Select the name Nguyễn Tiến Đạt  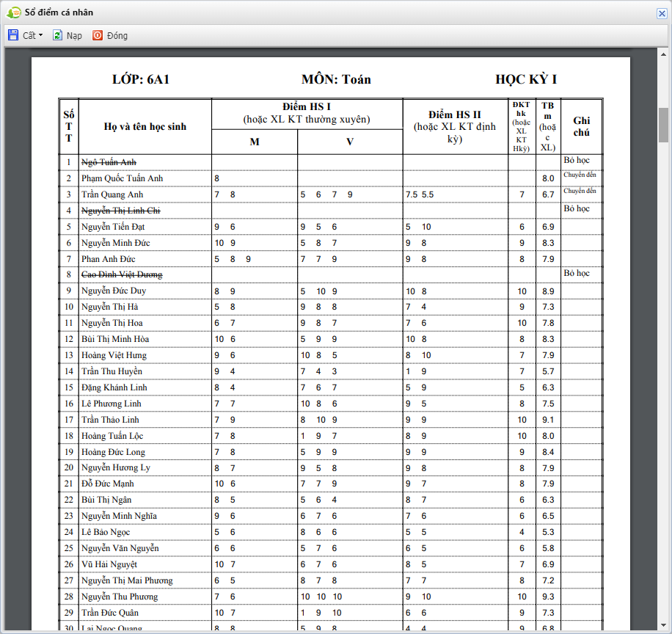(113, 227)
